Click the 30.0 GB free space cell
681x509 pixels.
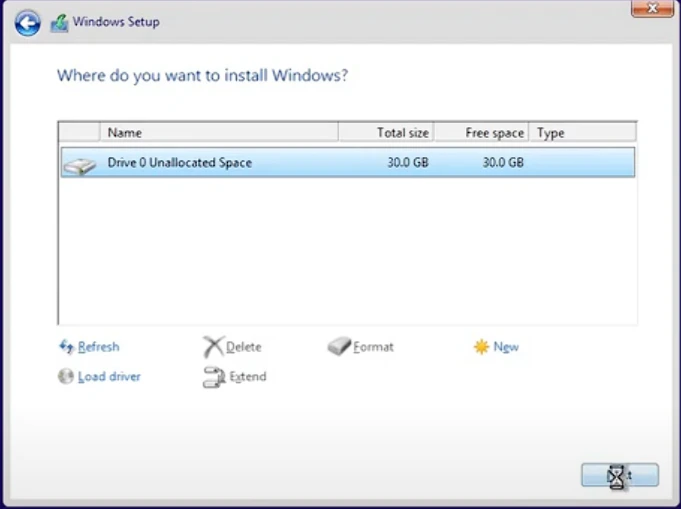pos(503,162)
